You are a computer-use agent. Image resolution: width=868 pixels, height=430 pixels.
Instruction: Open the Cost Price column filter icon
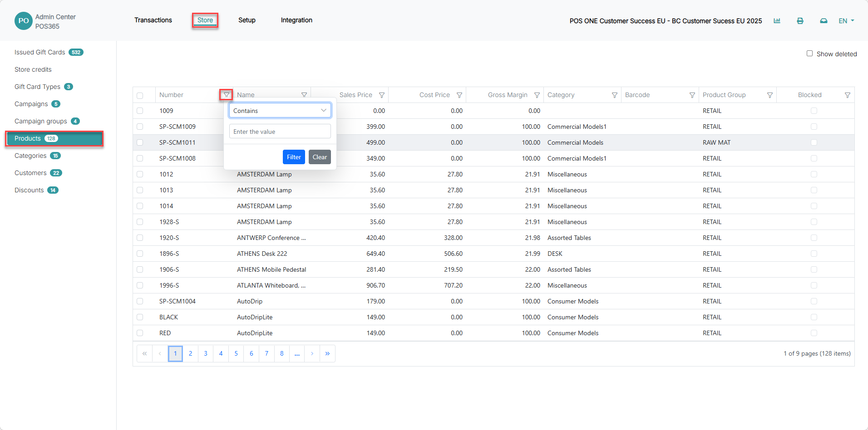pos(459,95)
